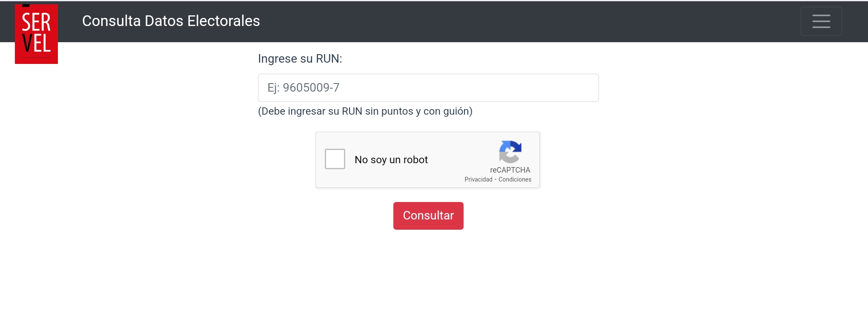
Task: Click the bottom bar of hamburger icon
Action: (821, 27)
